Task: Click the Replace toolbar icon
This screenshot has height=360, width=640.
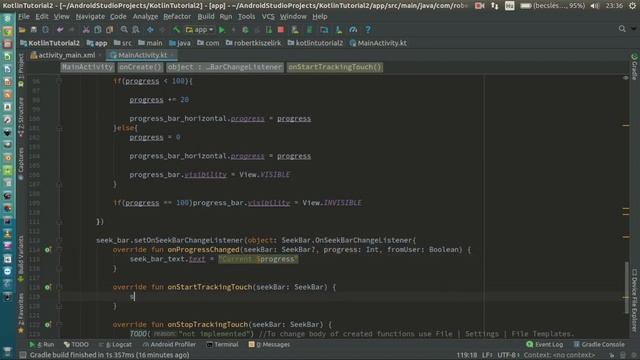Action: pos(136,30)
